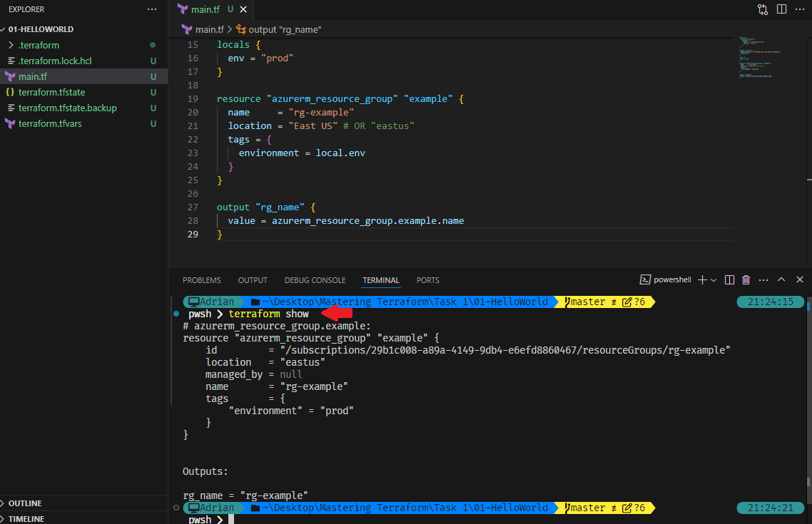The height and width of the screenshot is (524, 812).
Task: Create a new terminal with plus icon
Action: tap(702, 280)
